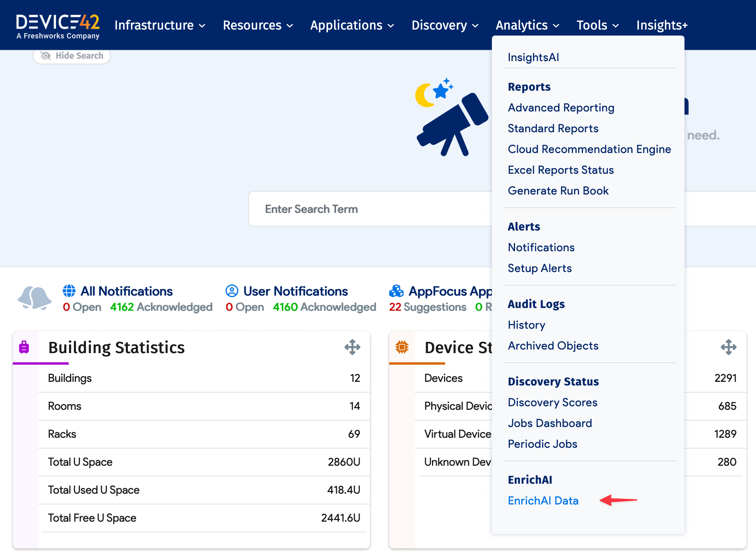Expand the Tools dropdown menu
This screenshot has width=756, height=560.
click(597, 25)
